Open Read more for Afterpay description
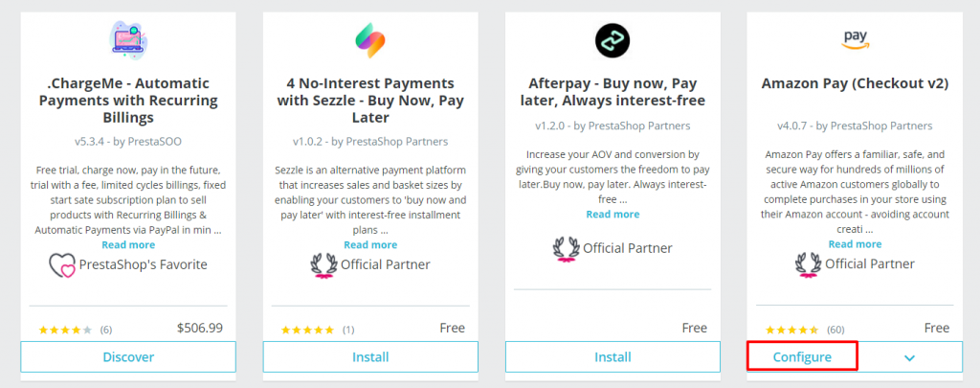Image resolution: width=980 pixels, height=388 pixels. tap(612, 215)
